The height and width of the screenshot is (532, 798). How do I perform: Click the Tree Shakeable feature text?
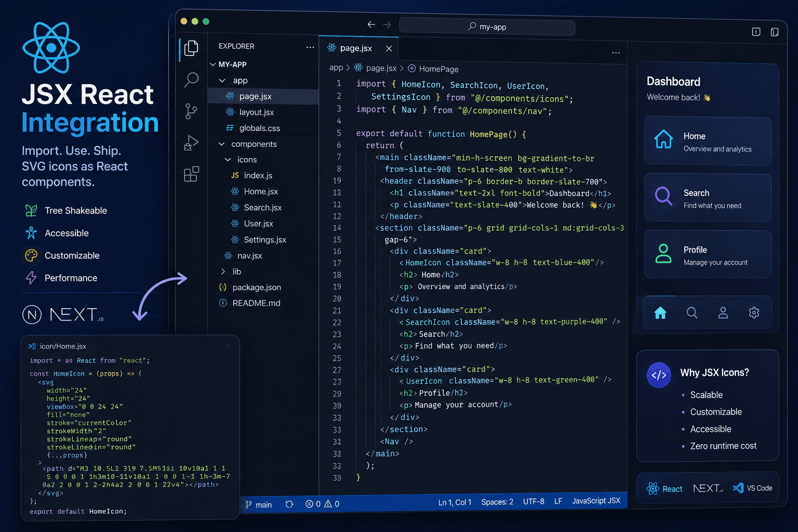click(x=76, y=210)
